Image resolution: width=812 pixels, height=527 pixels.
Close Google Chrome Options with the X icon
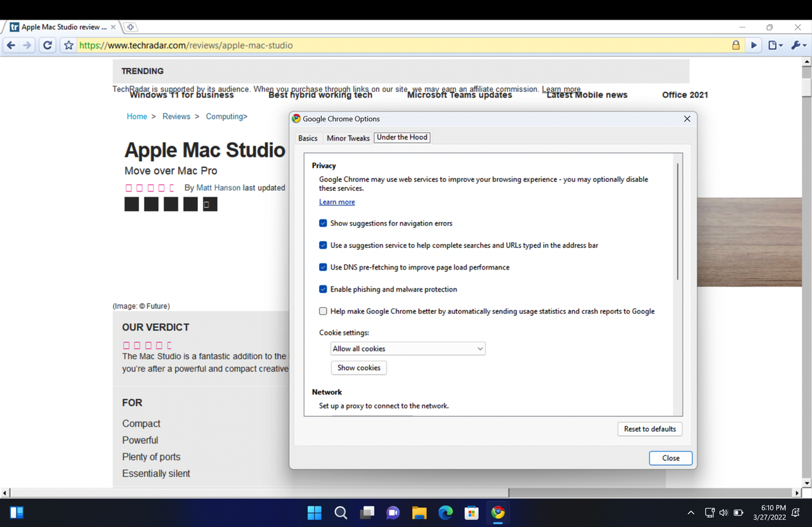(x=687, y=119)
